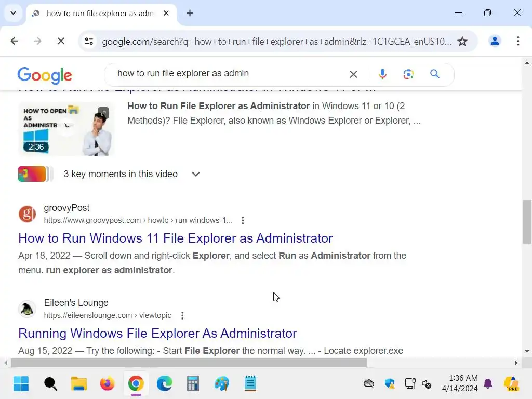Click the eileenslounge.com URL breadcrumb
Image resolution: width=532 pixels, height=399 pixels.
(x=108, y=315)
